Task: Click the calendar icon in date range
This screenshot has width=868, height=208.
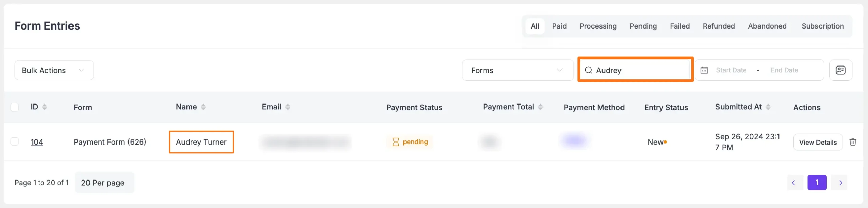Action: pyautogui.click(x=704, y=70)
